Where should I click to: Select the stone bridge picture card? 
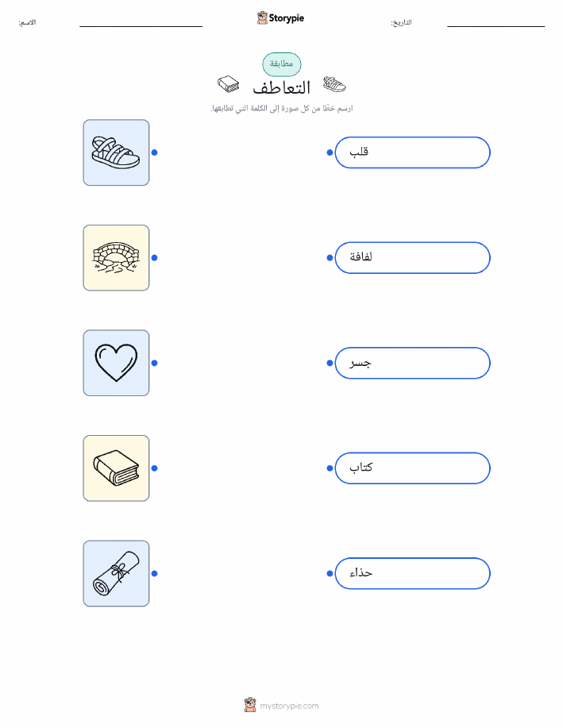pos(116,258)
